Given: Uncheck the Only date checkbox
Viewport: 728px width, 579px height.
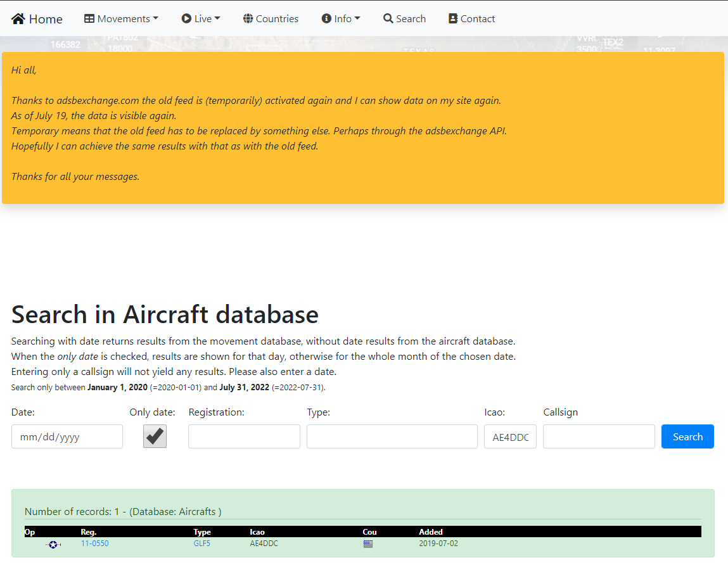Looking at the screenshot, I should 155,436.
